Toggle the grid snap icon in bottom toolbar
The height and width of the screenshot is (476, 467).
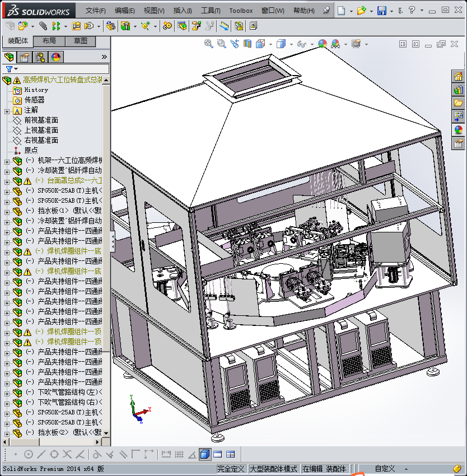tap(179, 454)
